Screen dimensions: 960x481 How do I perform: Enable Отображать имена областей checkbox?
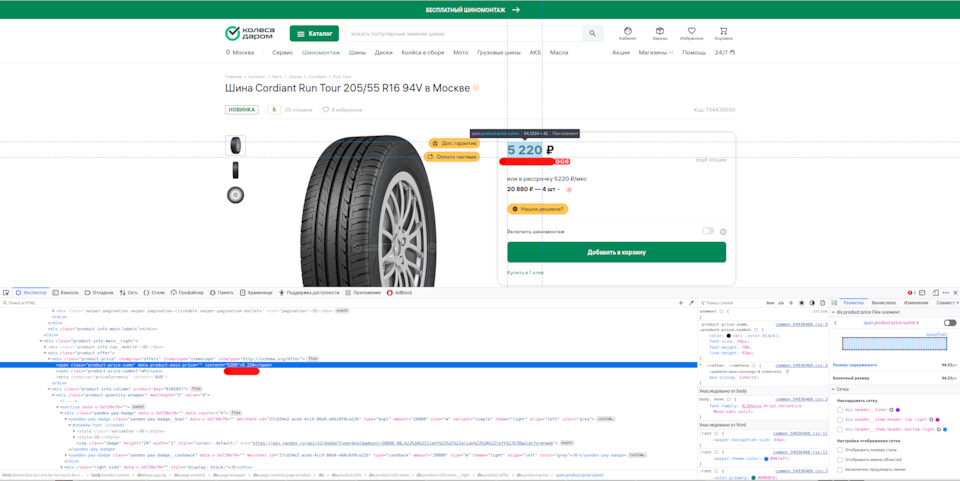click(840, 459)
